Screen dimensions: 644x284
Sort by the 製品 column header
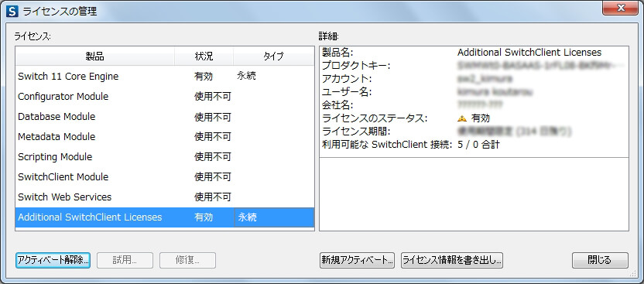pos(95,56)
